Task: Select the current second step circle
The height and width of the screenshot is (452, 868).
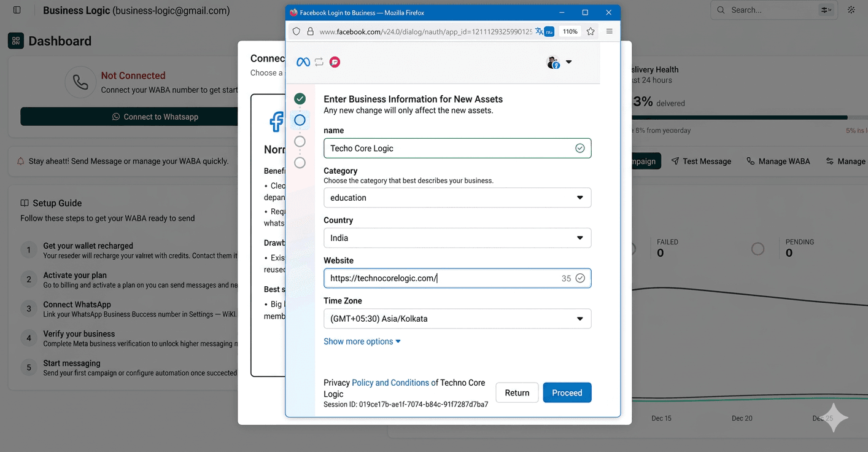Action: [x=300, y=120]
